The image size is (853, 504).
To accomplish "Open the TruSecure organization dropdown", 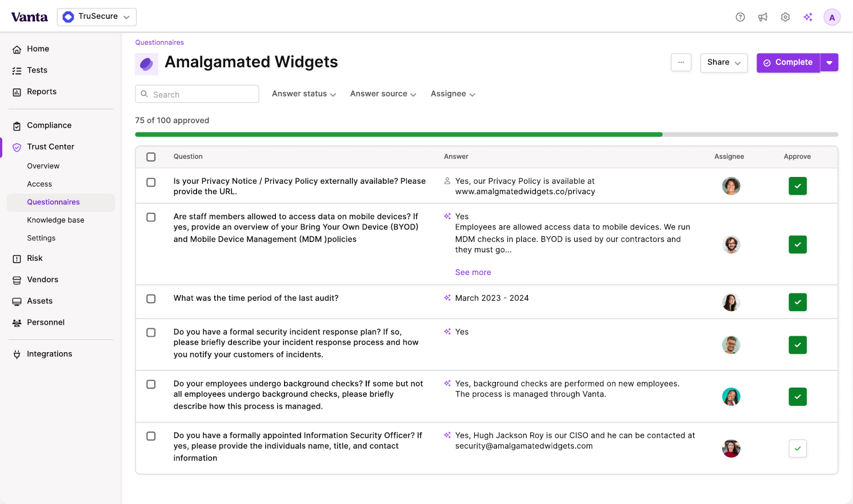I will (97, 17).
